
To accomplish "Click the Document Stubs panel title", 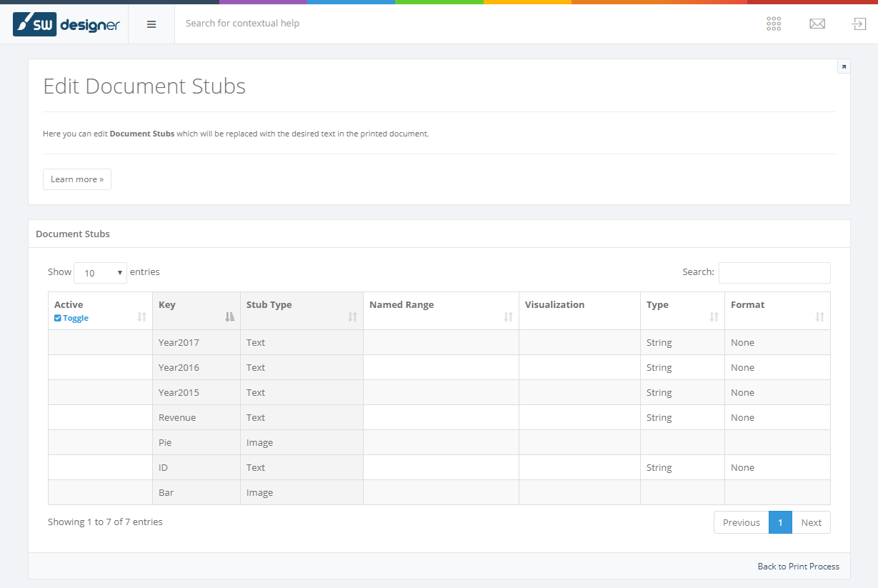I will coord(73,234).
